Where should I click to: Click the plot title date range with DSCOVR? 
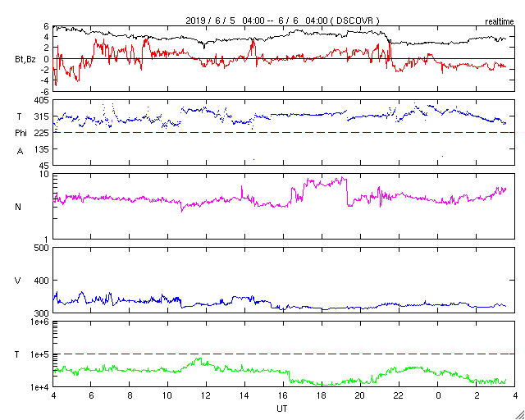click(282, 21)
